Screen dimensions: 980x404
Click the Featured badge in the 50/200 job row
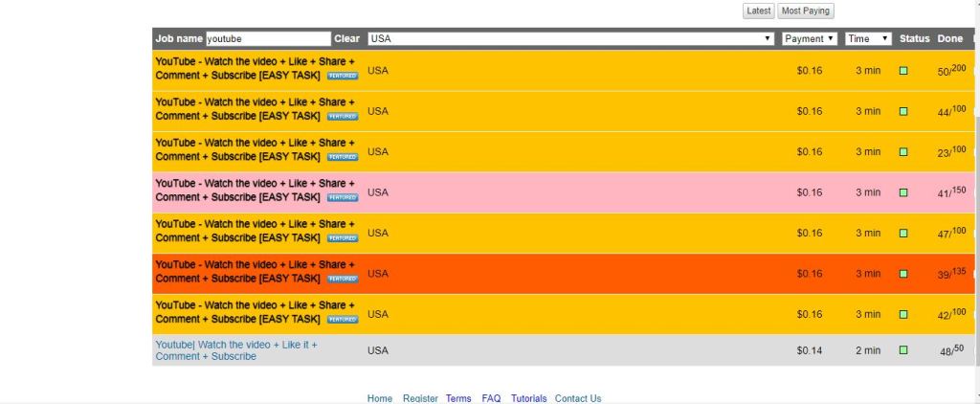coord(343,76)
